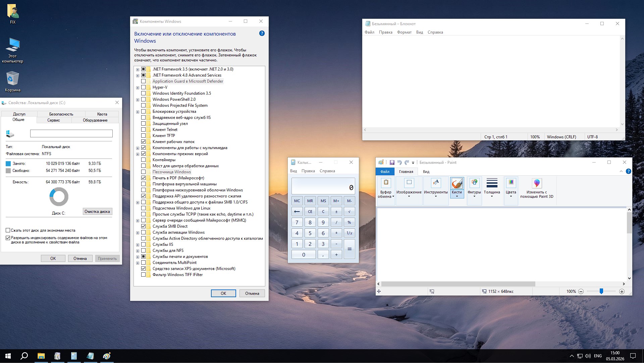Click the Очистка диска button

(97, 212)
